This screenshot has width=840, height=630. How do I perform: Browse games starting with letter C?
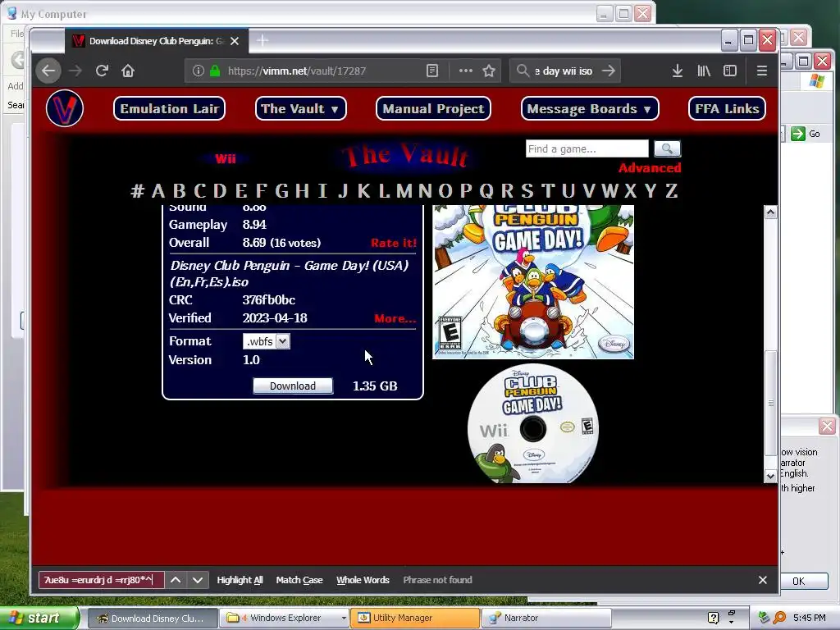200,190
